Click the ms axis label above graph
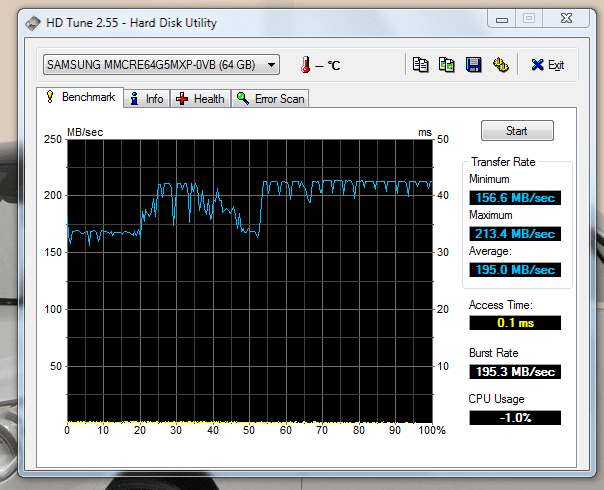The image size is (604, 490). pos(425,133)
